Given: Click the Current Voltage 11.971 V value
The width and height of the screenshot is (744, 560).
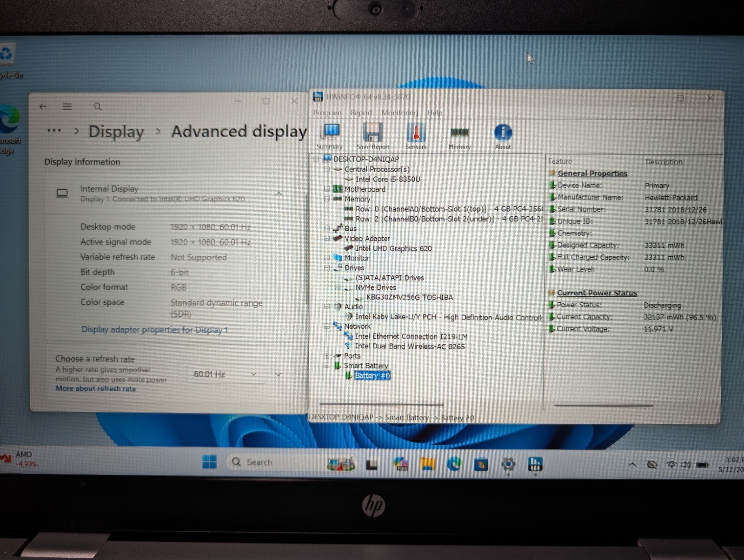Looking at the screenshot, I should click(x=658, y=329).
